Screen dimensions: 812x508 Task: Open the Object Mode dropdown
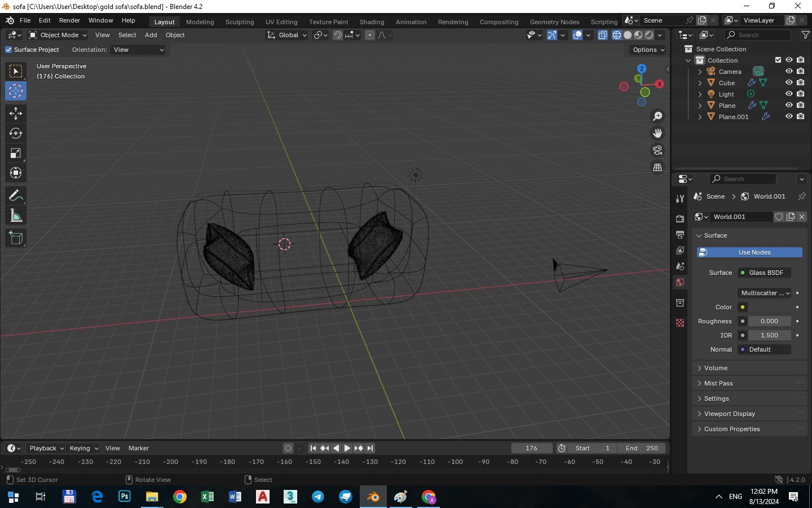(58, 35)
